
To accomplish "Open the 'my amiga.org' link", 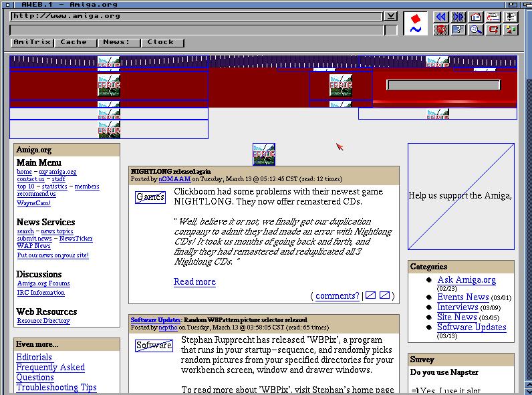I will coord(57,172).
